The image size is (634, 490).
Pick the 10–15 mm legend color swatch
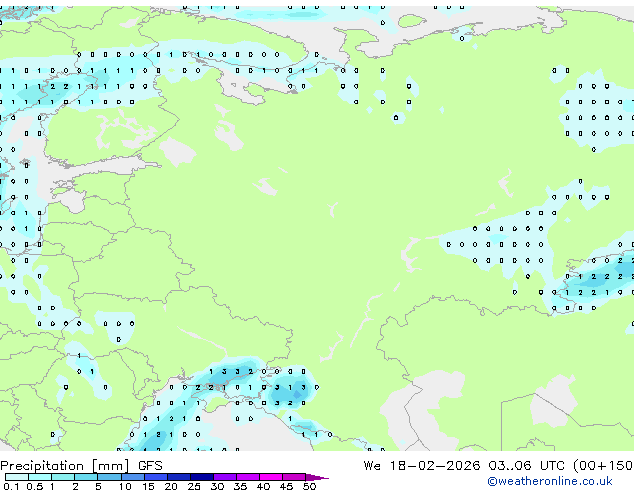[x=133, y=477]
